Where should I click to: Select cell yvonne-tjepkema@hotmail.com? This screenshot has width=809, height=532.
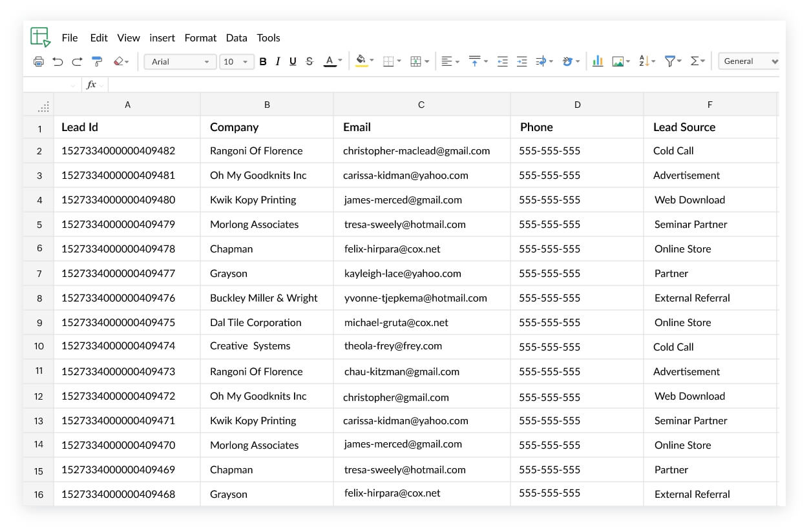coord(422,298)
